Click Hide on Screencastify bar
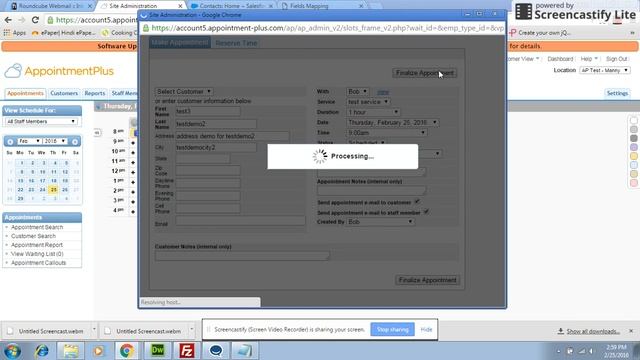 pos(426,329)
